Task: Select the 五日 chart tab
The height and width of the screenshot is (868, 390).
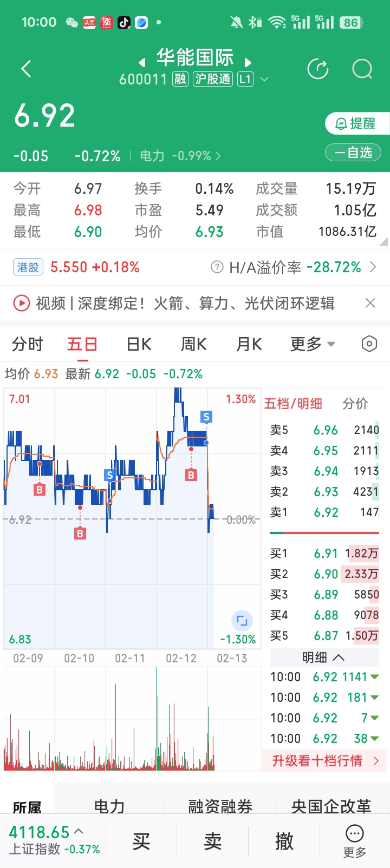Action: pyautogui.click(x=82, y=344)
